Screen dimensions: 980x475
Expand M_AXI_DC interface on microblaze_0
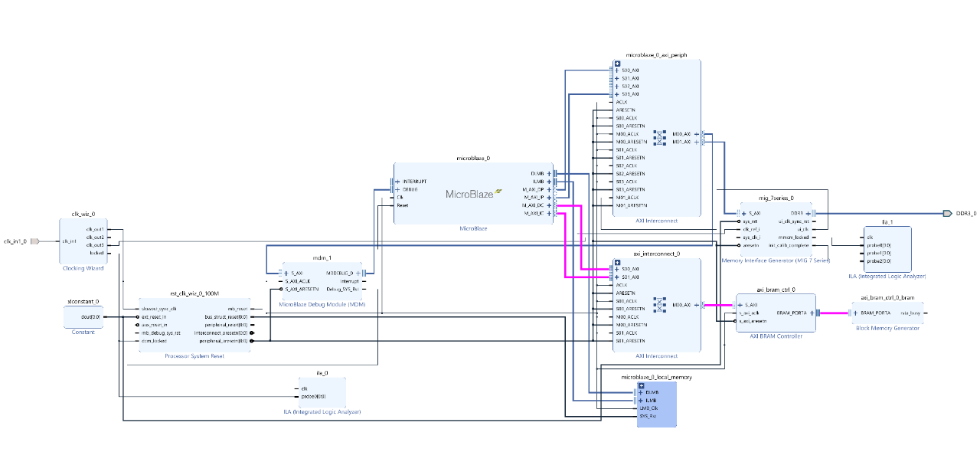coord(548,205)
